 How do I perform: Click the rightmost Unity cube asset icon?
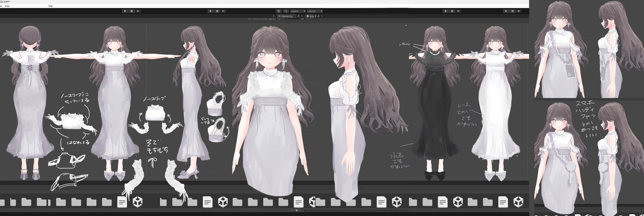pyautogui.click(x=519, y=202)
